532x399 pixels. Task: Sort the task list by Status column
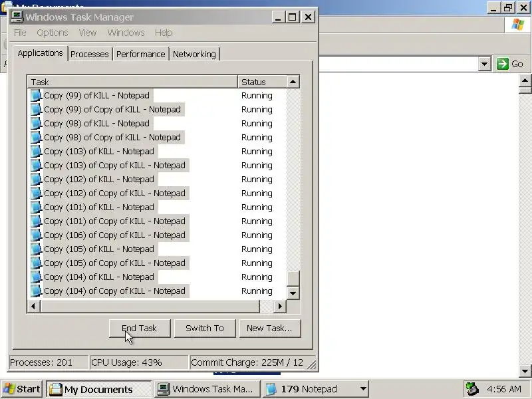click(x=262, y=82)
